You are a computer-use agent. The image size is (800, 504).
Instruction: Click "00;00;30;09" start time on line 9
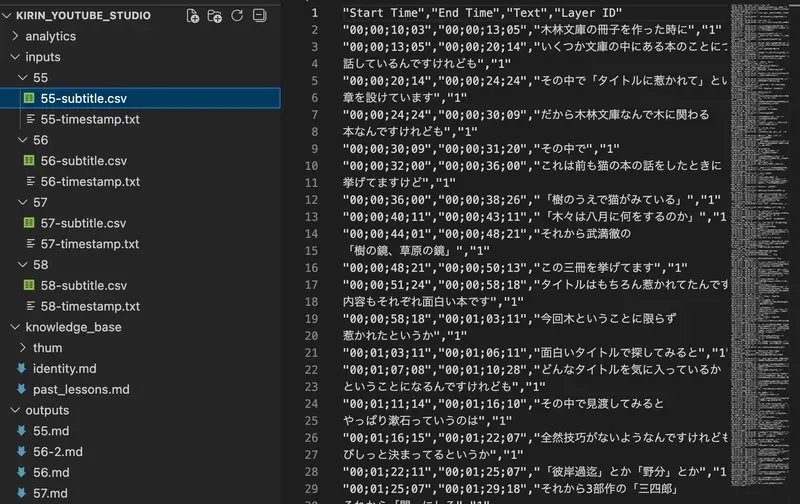(x=387, y=148)
